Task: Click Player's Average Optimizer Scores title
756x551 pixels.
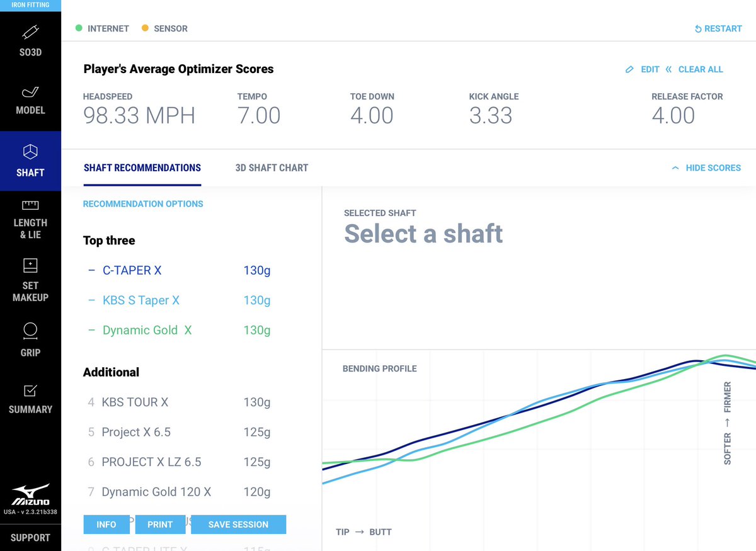Action: tap(179, 69)
